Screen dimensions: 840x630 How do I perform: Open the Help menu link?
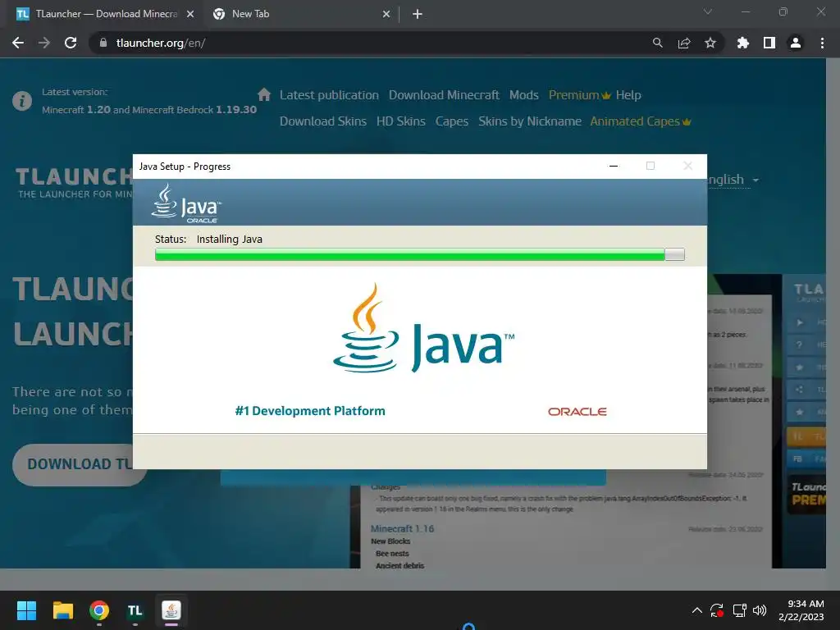tap(628, 95)
